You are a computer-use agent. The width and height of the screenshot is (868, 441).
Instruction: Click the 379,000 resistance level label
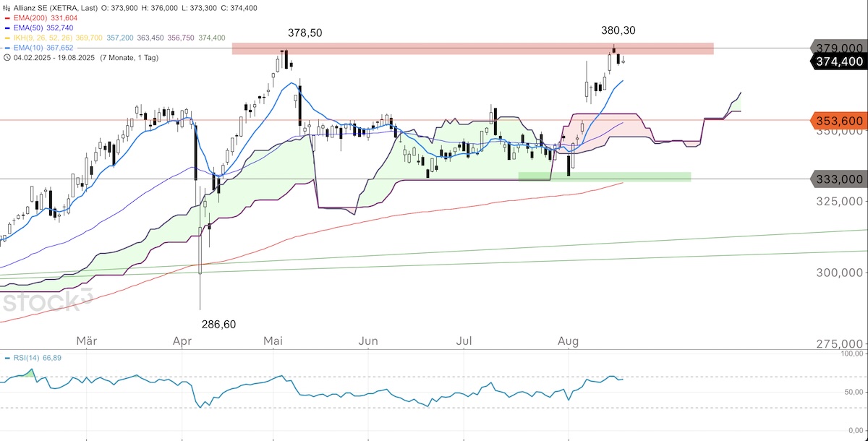(838, 48)
